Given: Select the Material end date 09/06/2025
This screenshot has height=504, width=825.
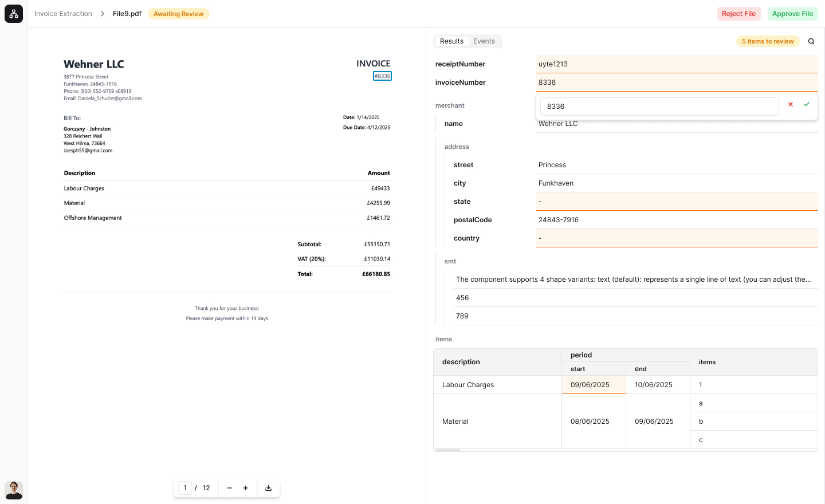Looking at the screenshot, I should [658, 422].
